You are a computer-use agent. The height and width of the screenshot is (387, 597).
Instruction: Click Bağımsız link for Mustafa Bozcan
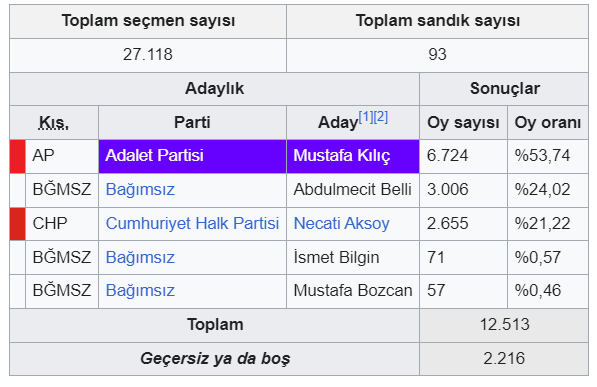140,291
